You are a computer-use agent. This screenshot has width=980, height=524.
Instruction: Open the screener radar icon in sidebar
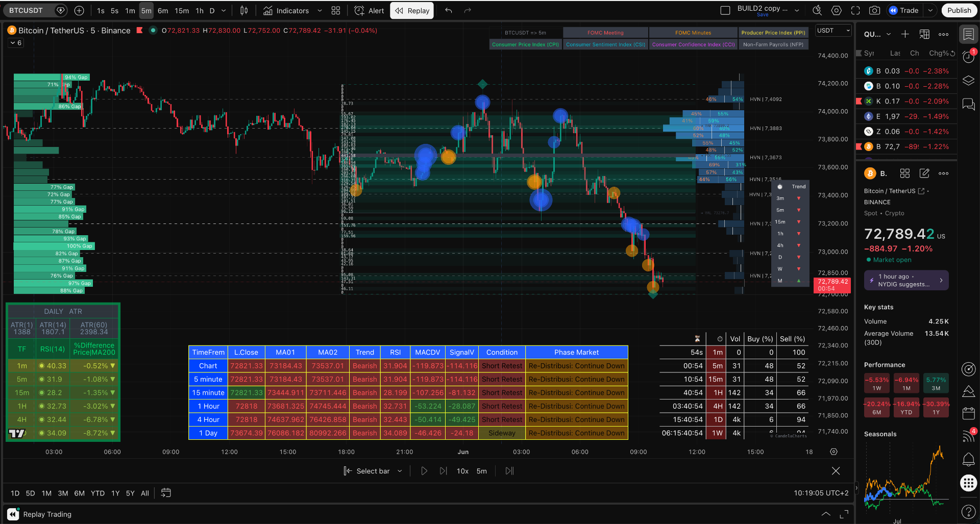point(968,368)
